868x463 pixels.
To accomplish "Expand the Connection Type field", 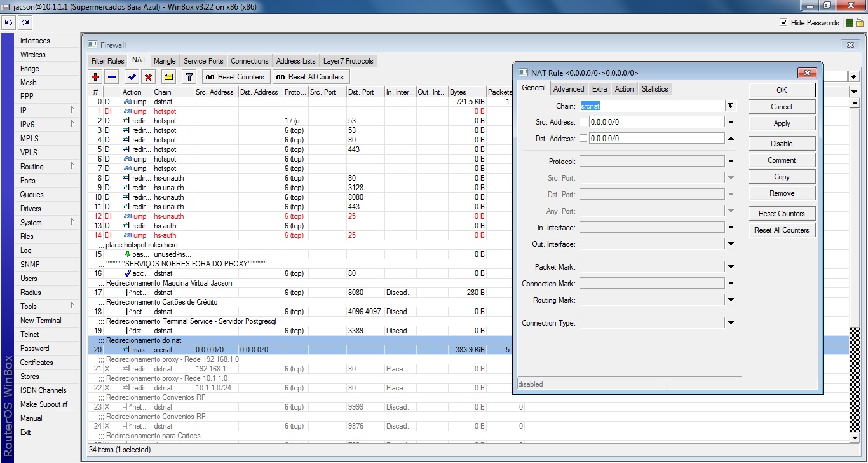I will click(731, 323).
